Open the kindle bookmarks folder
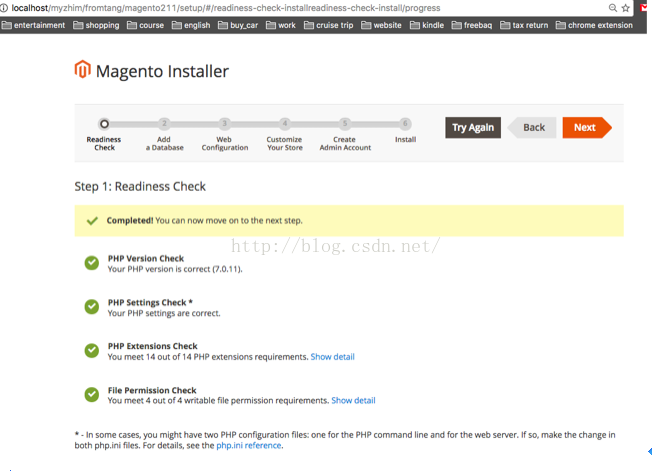This screenshot has width=652, height=471. [427, 25]
